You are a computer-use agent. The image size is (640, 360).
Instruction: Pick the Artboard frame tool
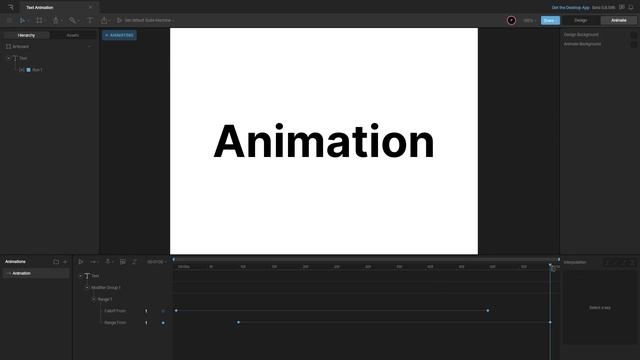click(x=39, y=20)
